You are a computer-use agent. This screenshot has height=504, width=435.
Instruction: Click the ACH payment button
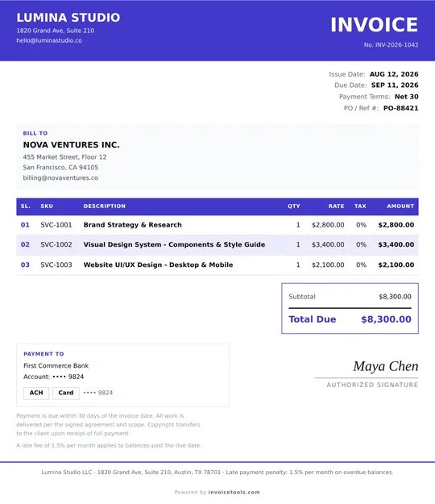36,393
